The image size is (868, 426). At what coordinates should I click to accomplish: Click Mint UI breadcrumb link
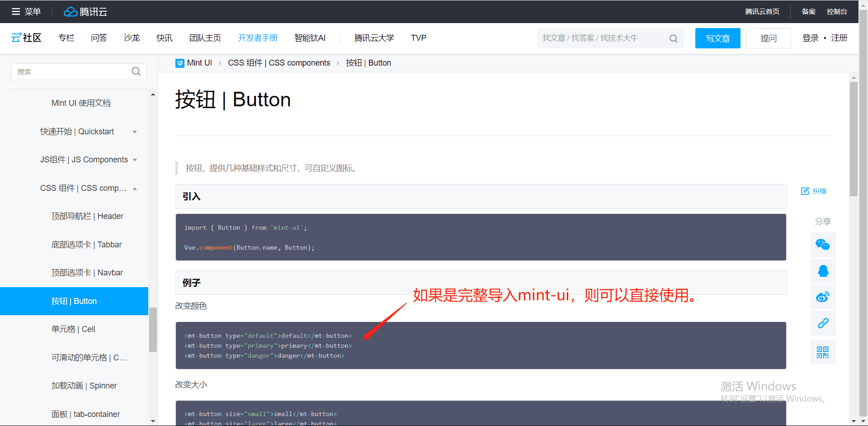pos(199,63)
